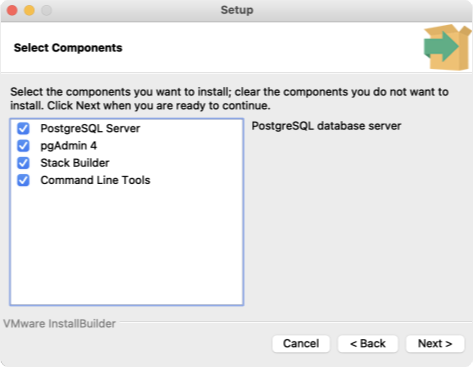Select the Stack Builder component name
This screenshot has width=473, height=367.
point(75,163)
